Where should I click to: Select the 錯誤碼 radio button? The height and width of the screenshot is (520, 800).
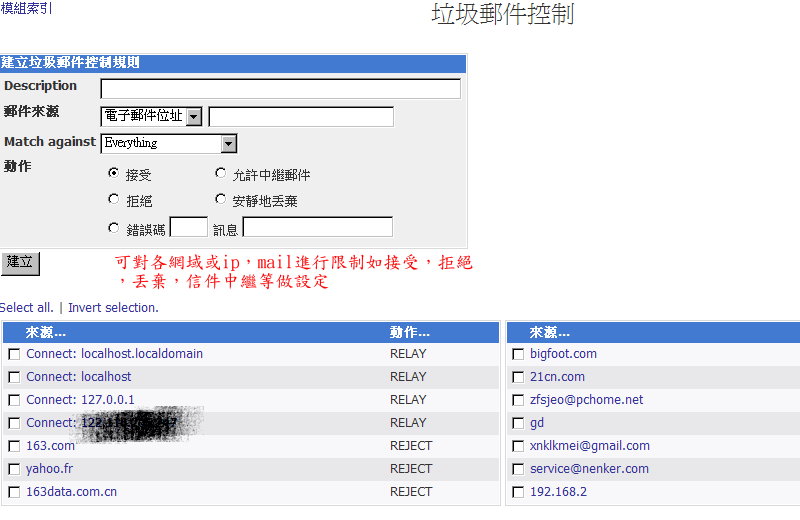(x=113, y=228)
